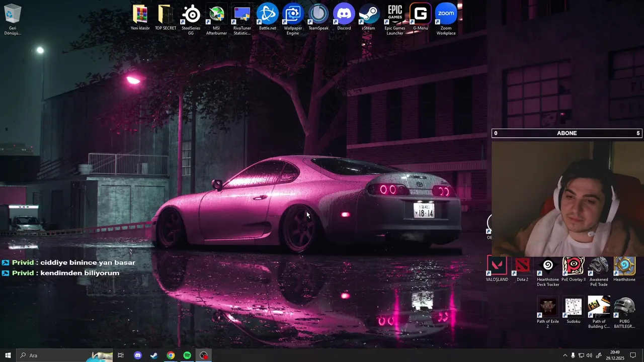Select the Path of Exile 2 shortcut
The image size is (644, 362).
548,313
